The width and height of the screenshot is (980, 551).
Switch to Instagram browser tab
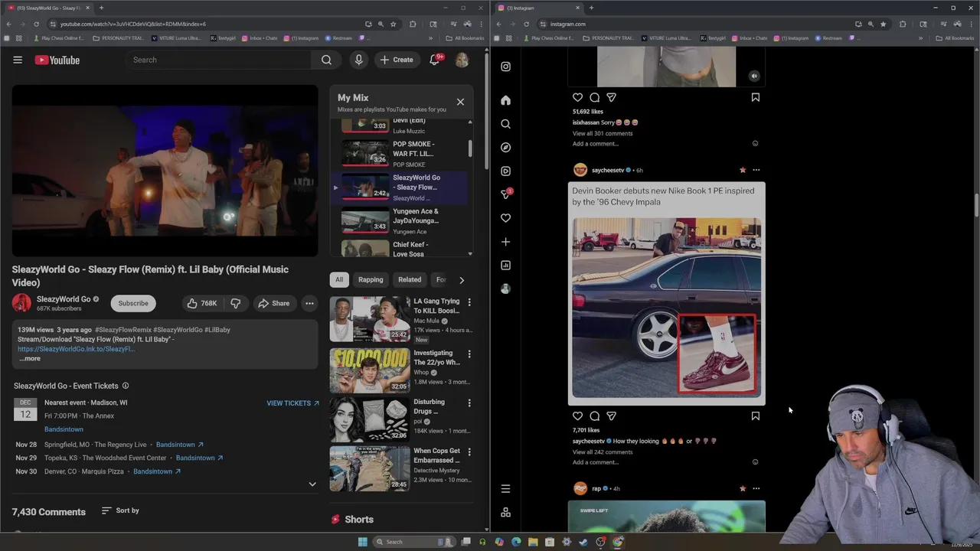coord(538,8)
